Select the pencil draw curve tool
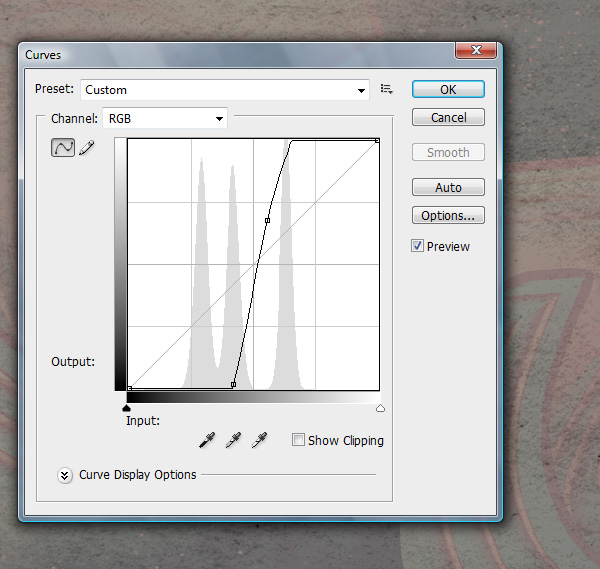 pyautogui.click(x=87, y=148)
